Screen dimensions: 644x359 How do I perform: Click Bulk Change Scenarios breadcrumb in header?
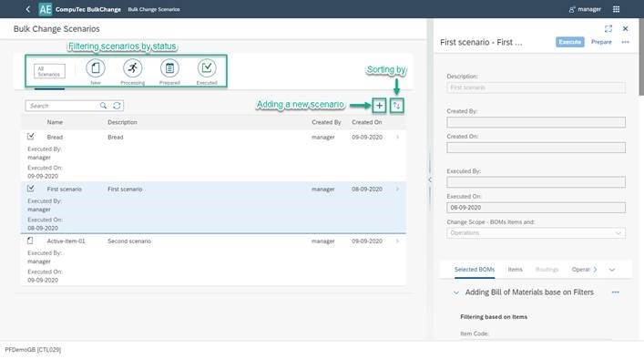154,9
